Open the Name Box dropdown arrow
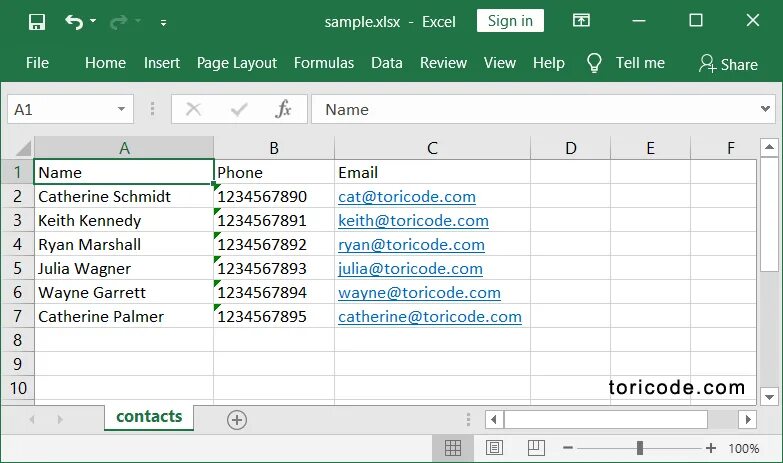 pos(121,109)
